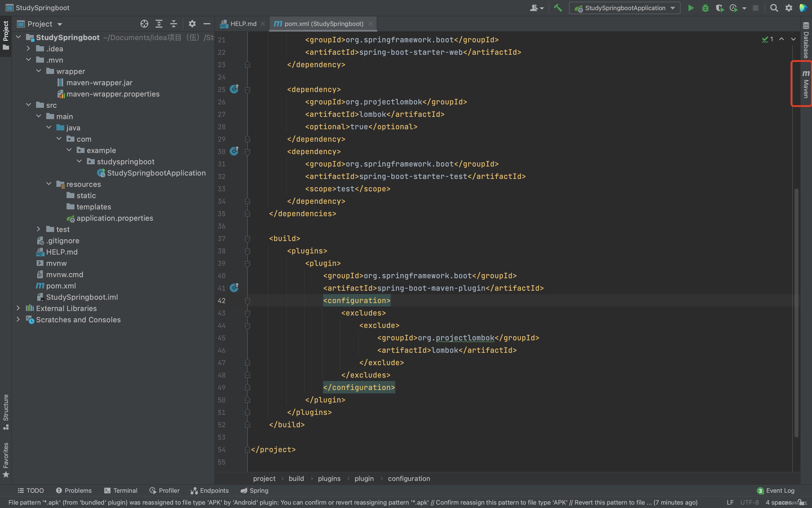The height and width of the screenshot is (508, 812).
Task: Click 'configuration' breadcrumb item
Action: tap(409, 478)
